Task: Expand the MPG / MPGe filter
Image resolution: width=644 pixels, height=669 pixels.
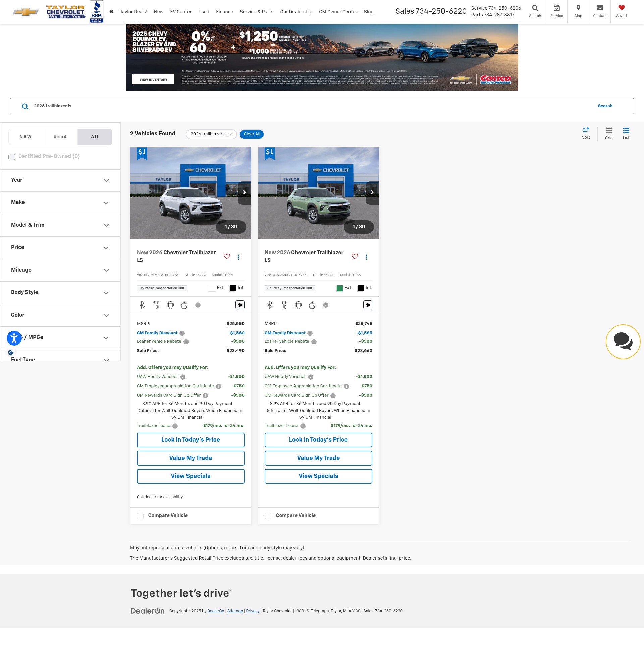Action: coord(60,338)
